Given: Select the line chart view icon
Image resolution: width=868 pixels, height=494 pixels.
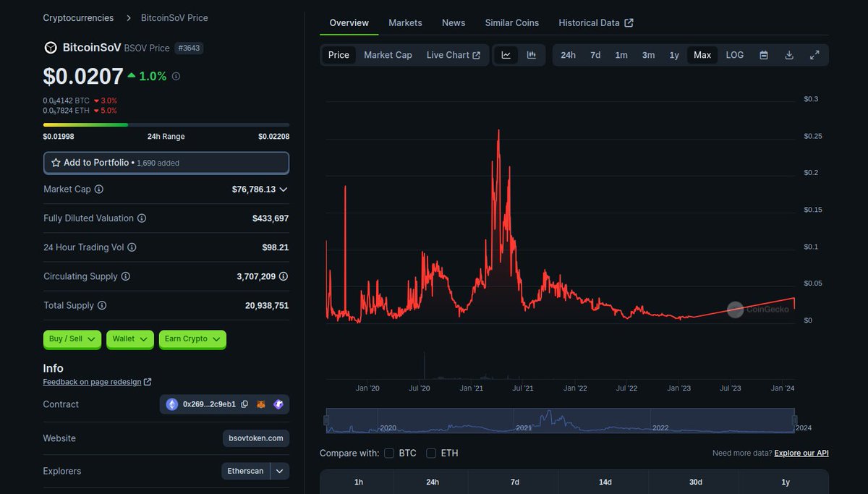Looking at the screenshot, I should pos(506,55).
